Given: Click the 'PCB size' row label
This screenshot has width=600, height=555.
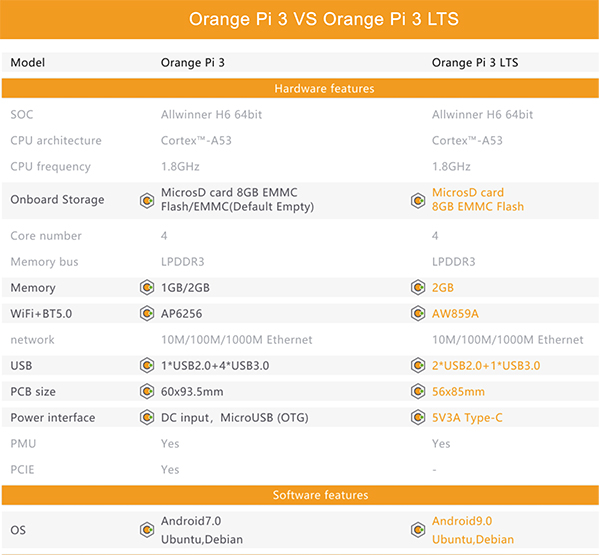Looking at the screenshot, I should [x=33, y=392].
